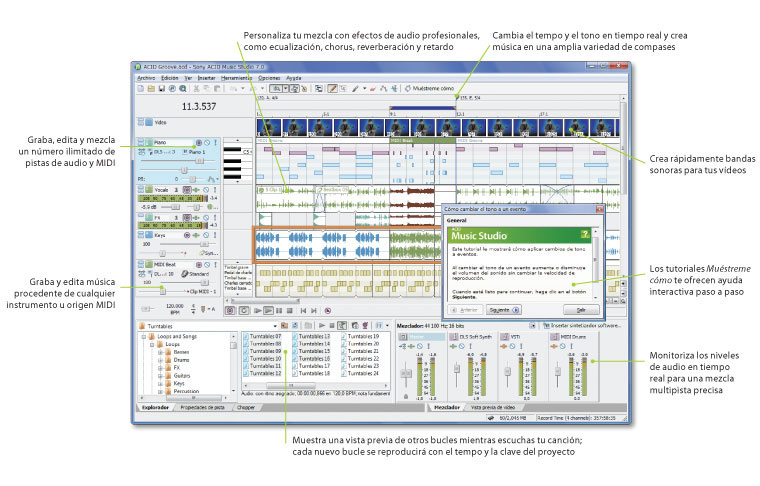Select the Turntables 17 loop file

[311, 366]
